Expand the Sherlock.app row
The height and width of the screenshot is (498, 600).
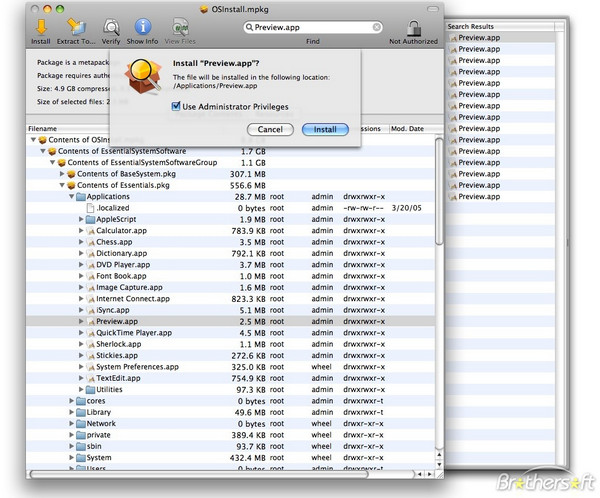[81, 344]
